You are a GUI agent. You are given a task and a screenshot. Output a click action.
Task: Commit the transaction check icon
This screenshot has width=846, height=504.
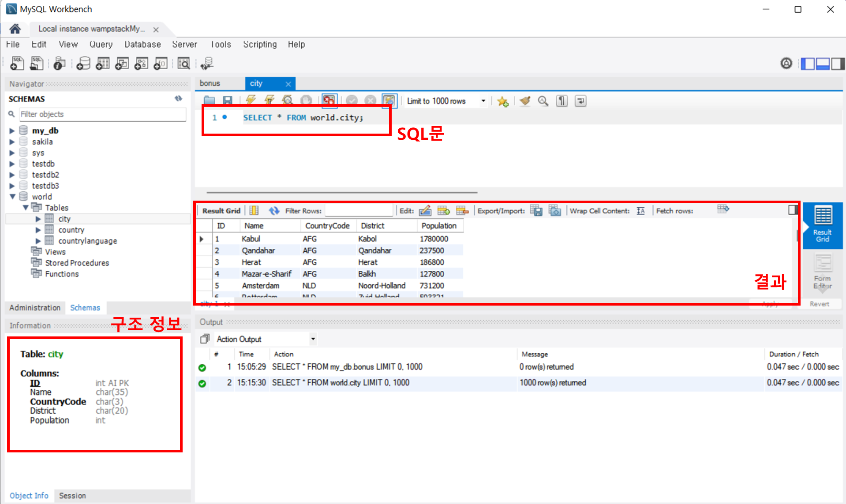click(x=352, y=101)
